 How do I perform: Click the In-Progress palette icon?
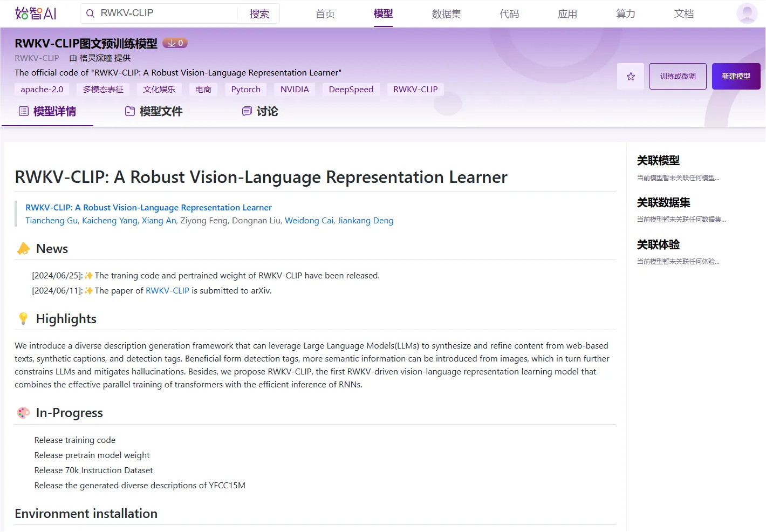pyautogui.click(x=23, y=413)
